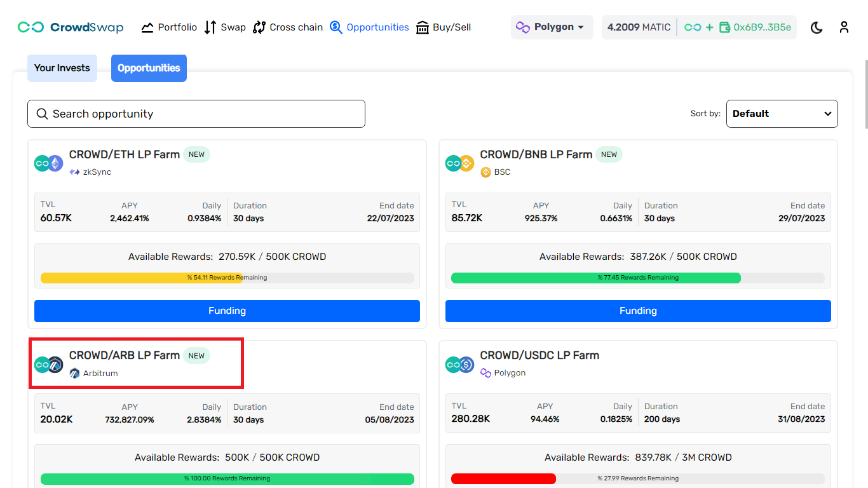Click the CROWD/ARB token pair icon
868x488 pixels.
click(49, 365)
